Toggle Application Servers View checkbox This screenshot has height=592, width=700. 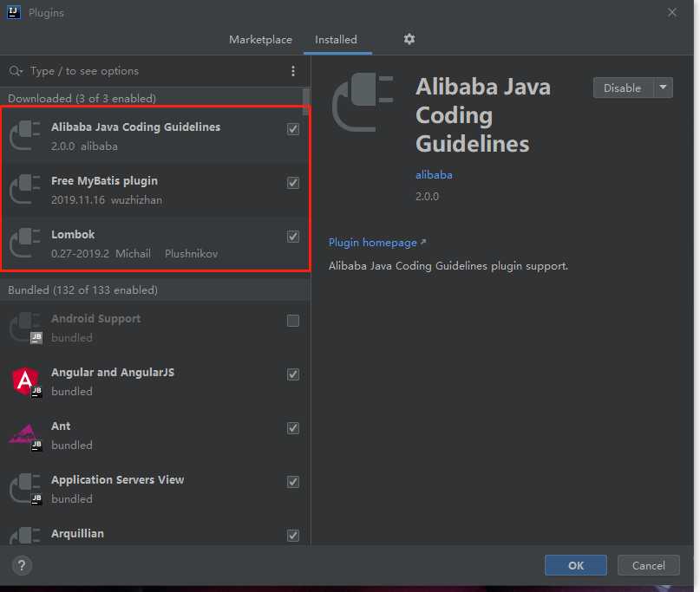293,481
